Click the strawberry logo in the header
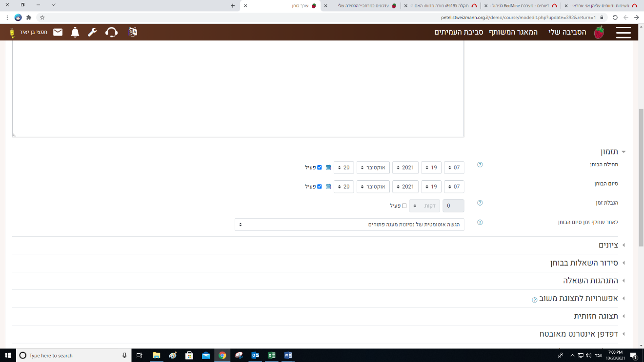The height and width of the screenshot is (362, 644). tap(599, 33)
